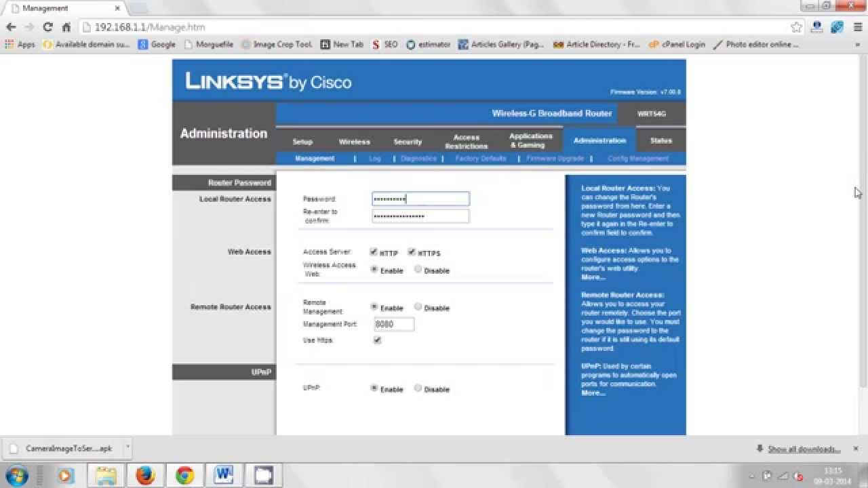Open the Google bookmark
The width and height of the screenshot is (868, 488).
coord(157,45)
